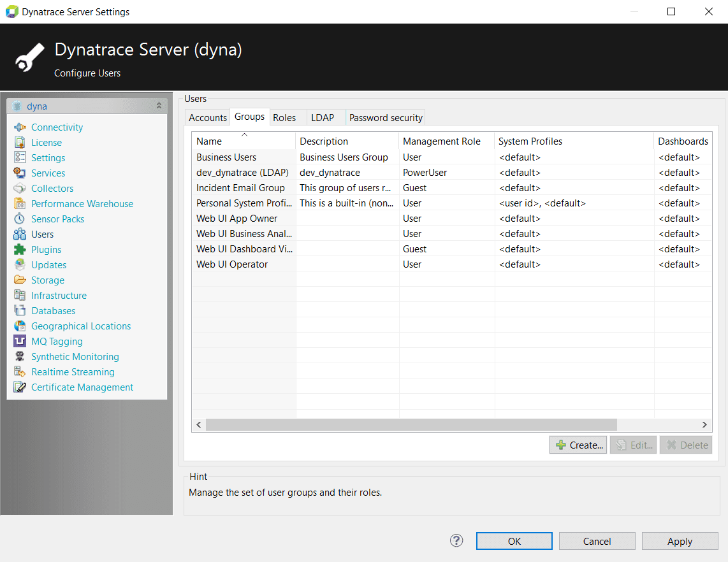Click the dyna server icon in sidebar header
728x562 pixels.
click(x=17, y=106)
